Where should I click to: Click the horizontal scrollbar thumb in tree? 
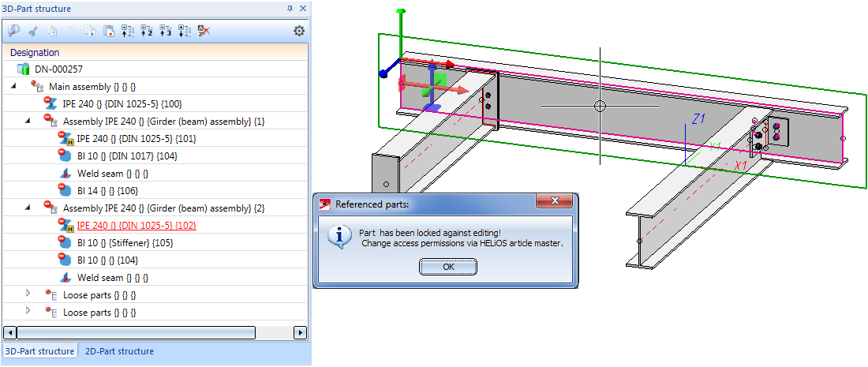pos(136,333)
